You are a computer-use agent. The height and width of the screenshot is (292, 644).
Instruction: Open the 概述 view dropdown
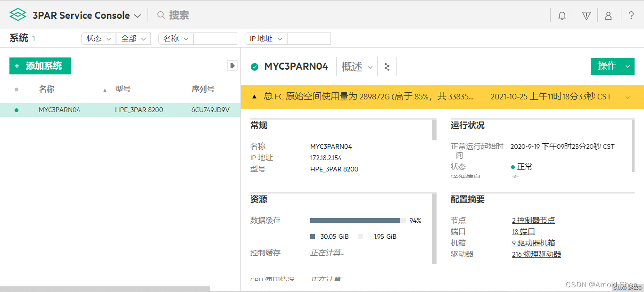pyautogui.click(x=357, y=67)
